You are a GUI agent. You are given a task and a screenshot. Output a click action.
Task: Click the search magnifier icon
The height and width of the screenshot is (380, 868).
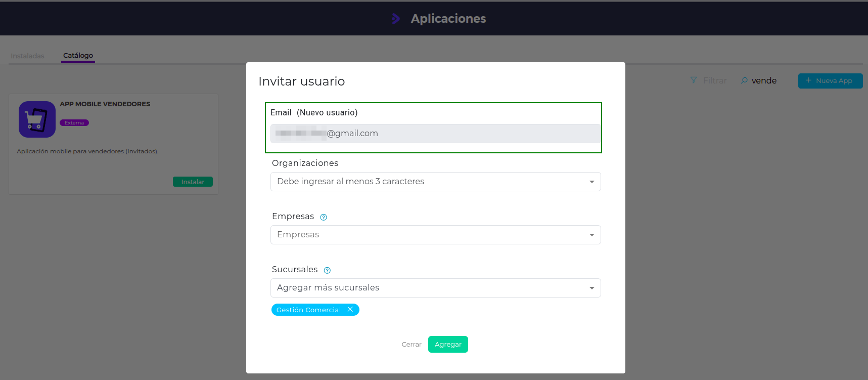pos(744,80)
